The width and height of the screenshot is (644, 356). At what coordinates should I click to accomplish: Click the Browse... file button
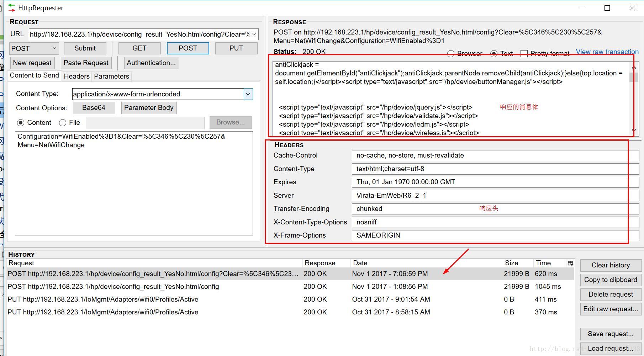(231, 122)
